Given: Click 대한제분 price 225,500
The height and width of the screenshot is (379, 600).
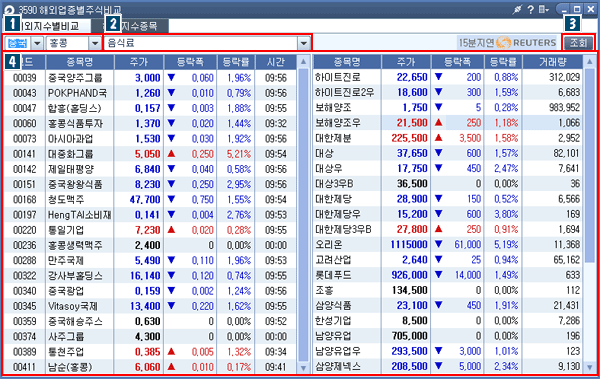Looking at the screenshot, I should coord(409,138).
